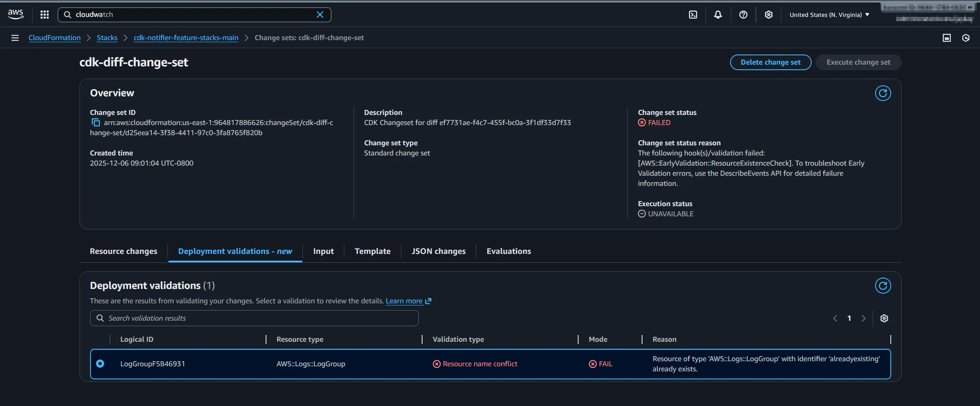Go to previous page of validation results
The width and height of the screenshot is (980, 406).
835,318
